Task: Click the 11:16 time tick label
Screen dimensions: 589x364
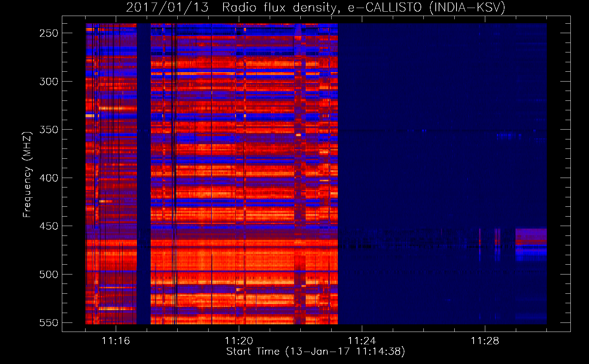Action: tap(116, 341)
